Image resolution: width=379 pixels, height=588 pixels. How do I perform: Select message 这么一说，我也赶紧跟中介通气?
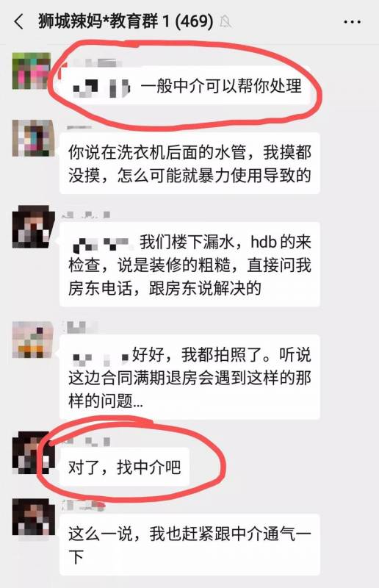pos(189,545)
